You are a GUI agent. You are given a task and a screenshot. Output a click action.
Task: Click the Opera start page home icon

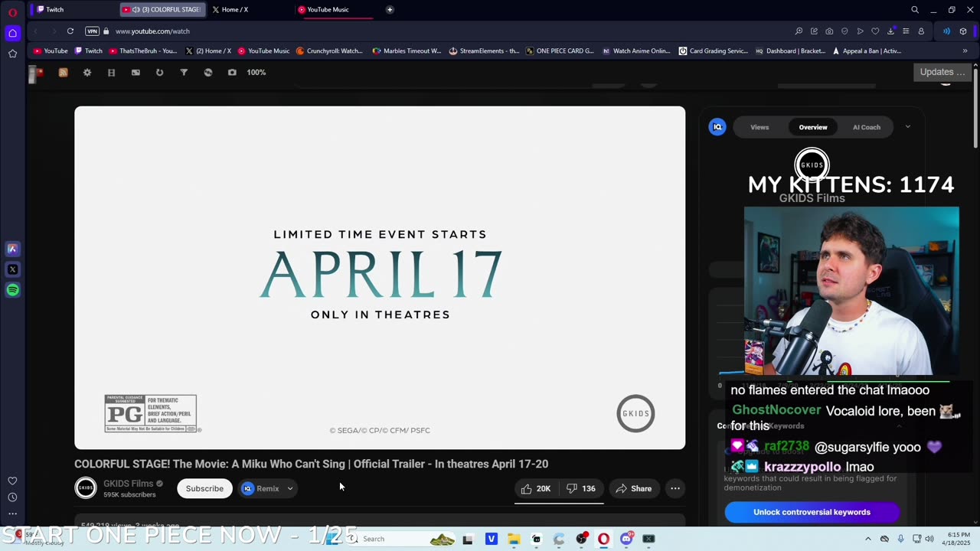pyautogui.click(x=12, y=33)
